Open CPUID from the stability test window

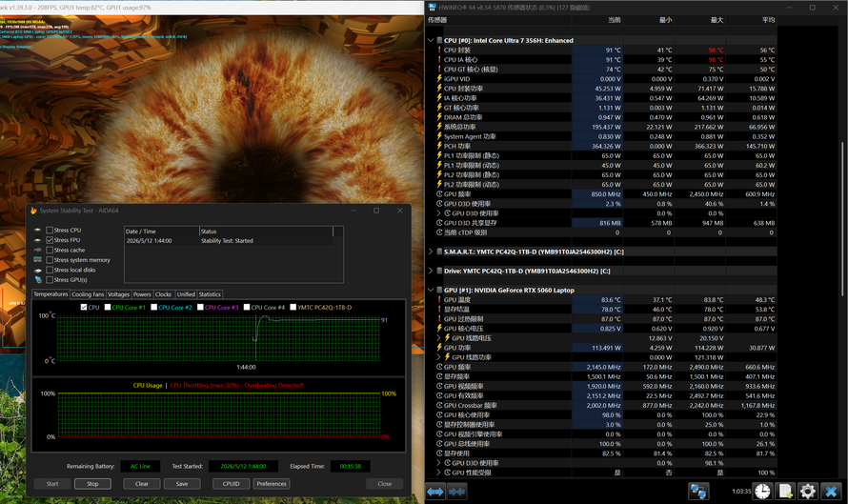(x=231, y=484)
